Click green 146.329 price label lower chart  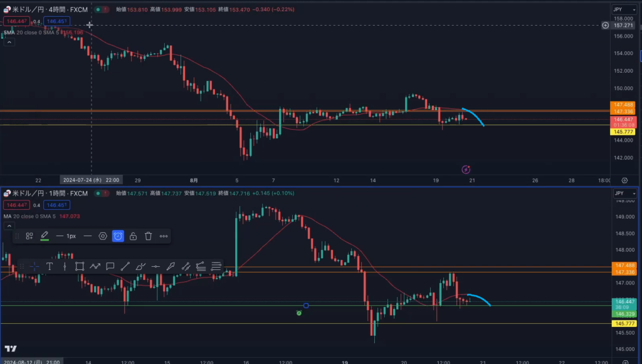pos(624,314)
